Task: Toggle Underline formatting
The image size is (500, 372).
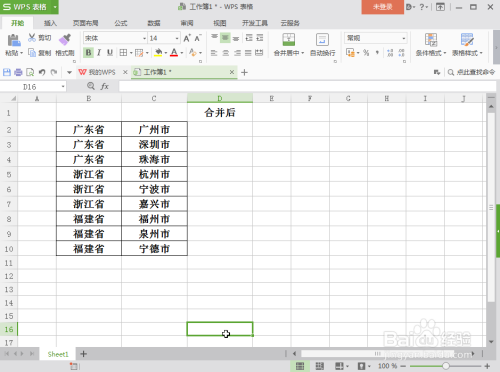Action: (110, 53)
